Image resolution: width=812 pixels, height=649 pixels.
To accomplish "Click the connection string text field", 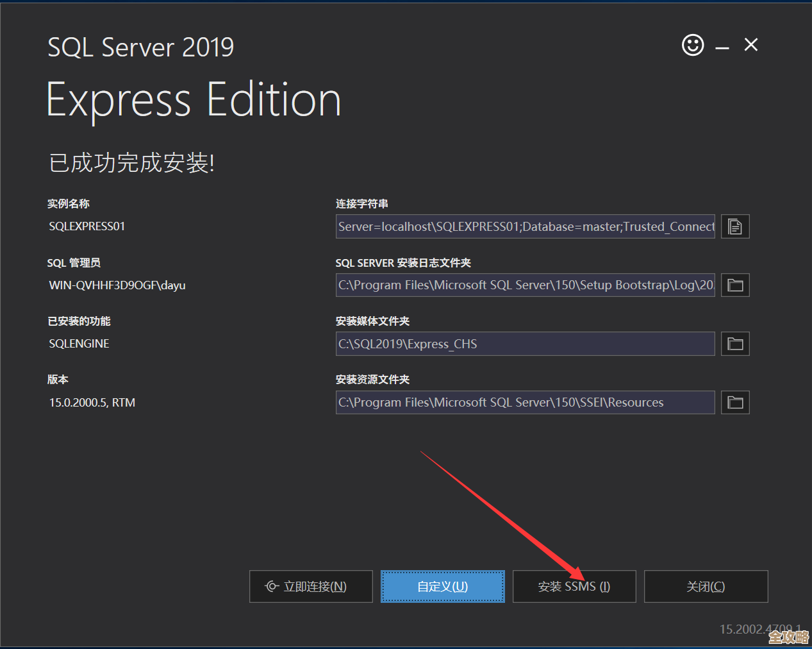I will point(525,226).
